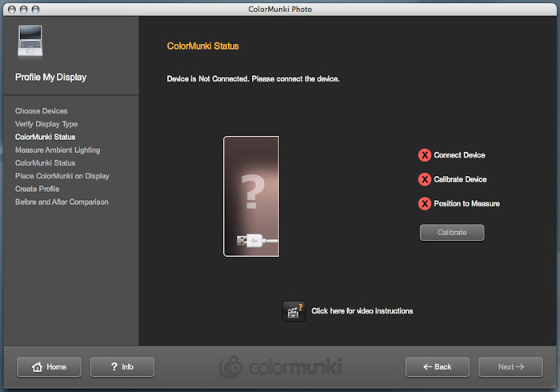This screenshot has width=560, height=392.
Task: Open the Info help button
Action: (122, 367)
